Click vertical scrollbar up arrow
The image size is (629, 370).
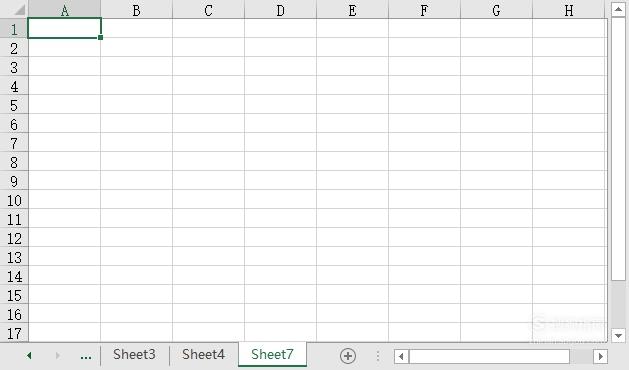pos(618,10)
